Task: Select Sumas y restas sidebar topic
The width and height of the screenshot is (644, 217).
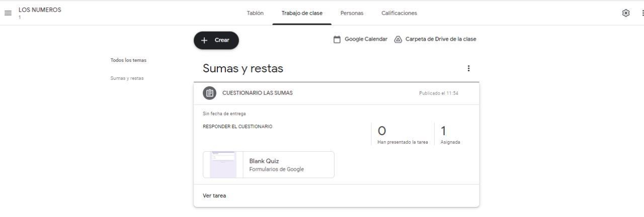Action: click(x=127, y=78)
